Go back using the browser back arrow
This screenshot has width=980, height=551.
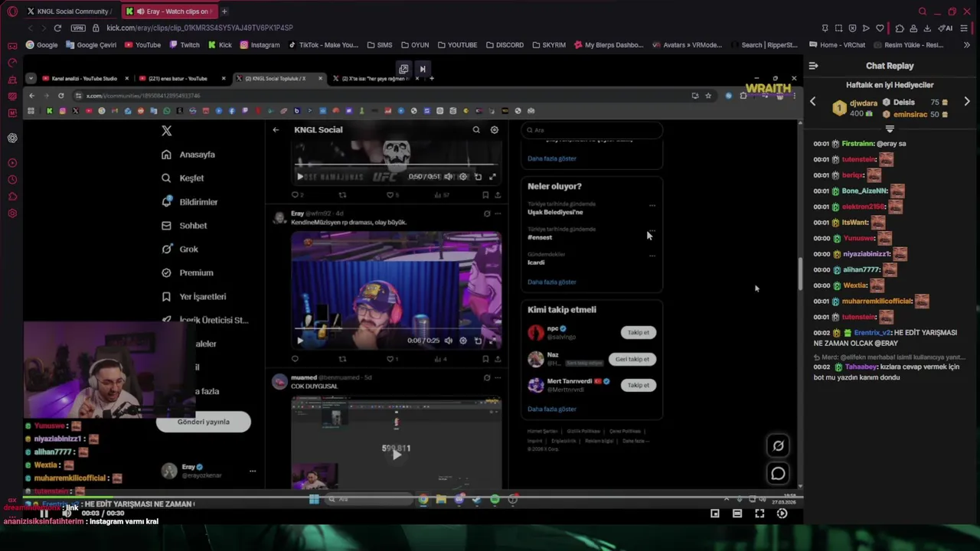(31, 28)
